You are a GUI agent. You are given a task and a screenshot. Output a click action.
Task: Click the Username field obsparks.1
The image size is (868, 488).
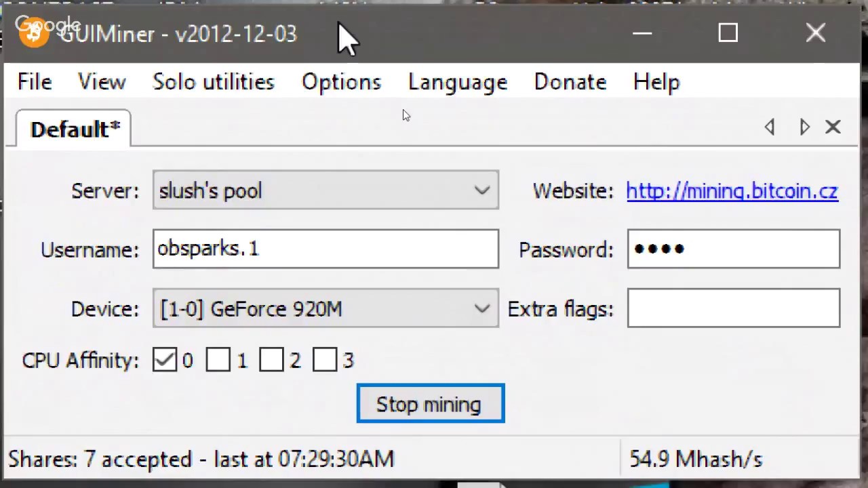click(x=325, y=249)
